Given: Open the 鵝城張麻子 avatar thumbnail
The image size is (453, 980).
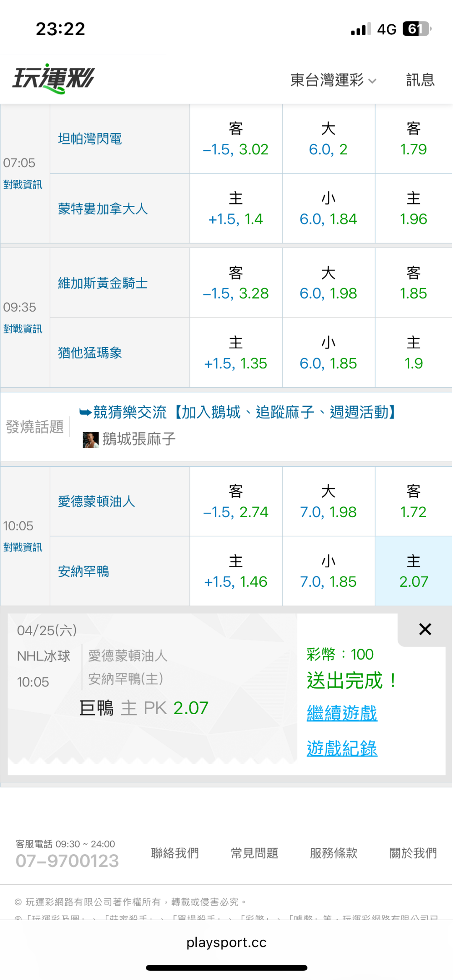Looking at the screenshot, I should [91, 439].
